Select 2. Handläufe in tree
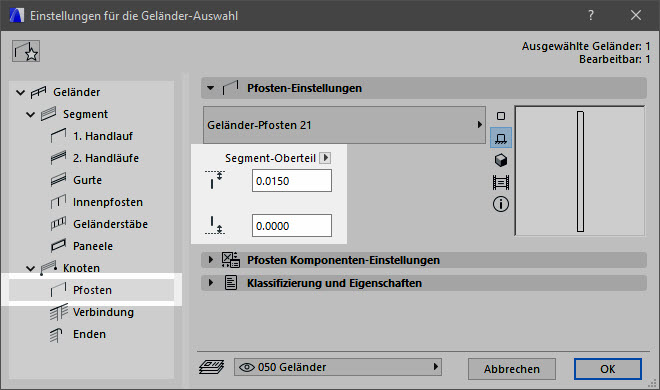Screen dimensions: 660x390 (106, 158)
